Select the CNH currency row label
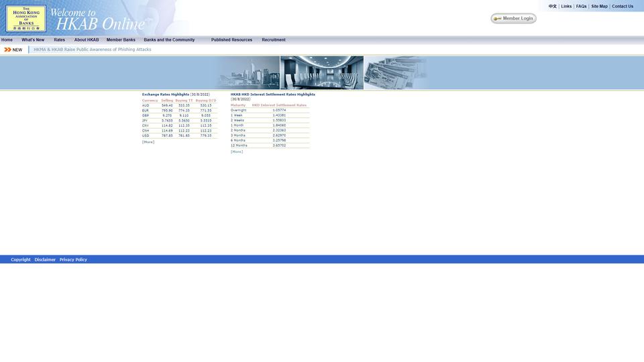 click(146, 131)
